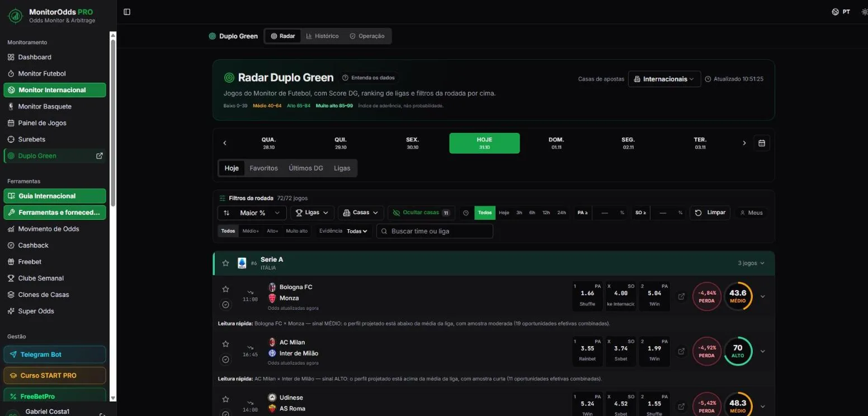
Task: Select the 24h time range filter
Action: [x=562, y=213]
